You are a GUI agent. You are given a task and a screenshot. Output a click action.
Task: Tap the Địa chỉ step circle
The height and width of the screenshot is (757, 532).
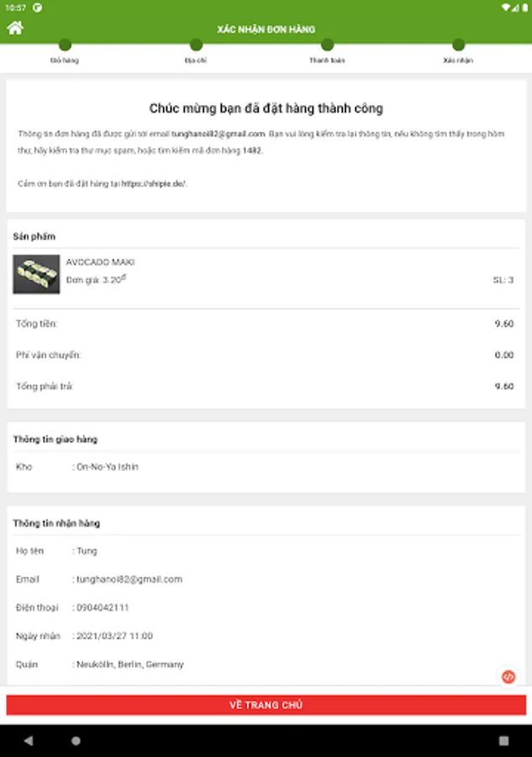click(x=196, y=45)
